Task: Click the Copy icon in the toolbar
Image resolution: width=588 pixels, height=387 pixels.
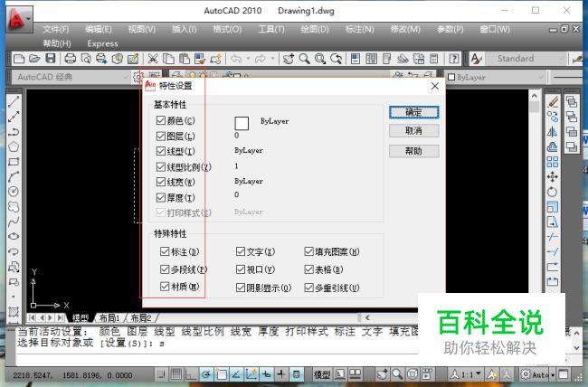Action: [x=168, y=59]
